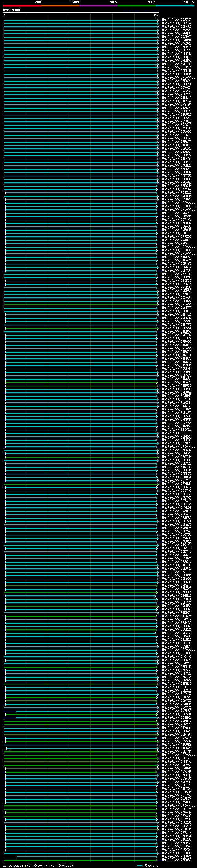197x868 pixels.
Task: Select the UniRef100_Q94BN4 label
Action: 177,40
